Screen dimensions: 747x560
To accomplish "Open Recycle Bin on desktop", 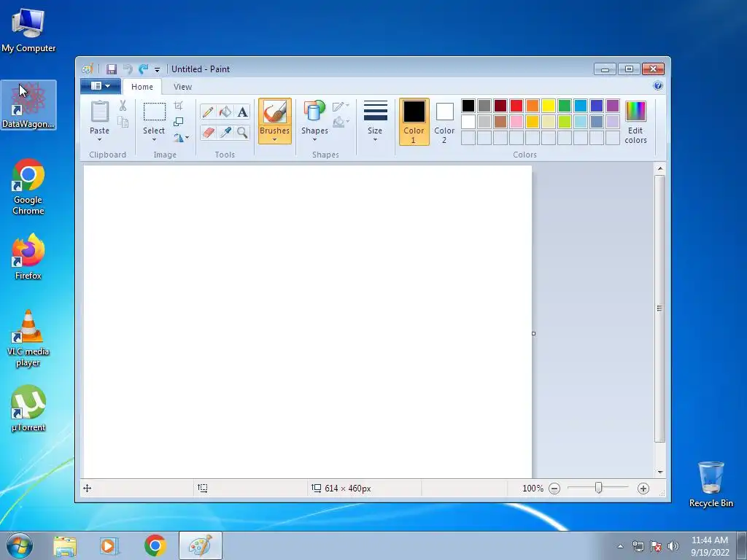I will pos(711,484).
